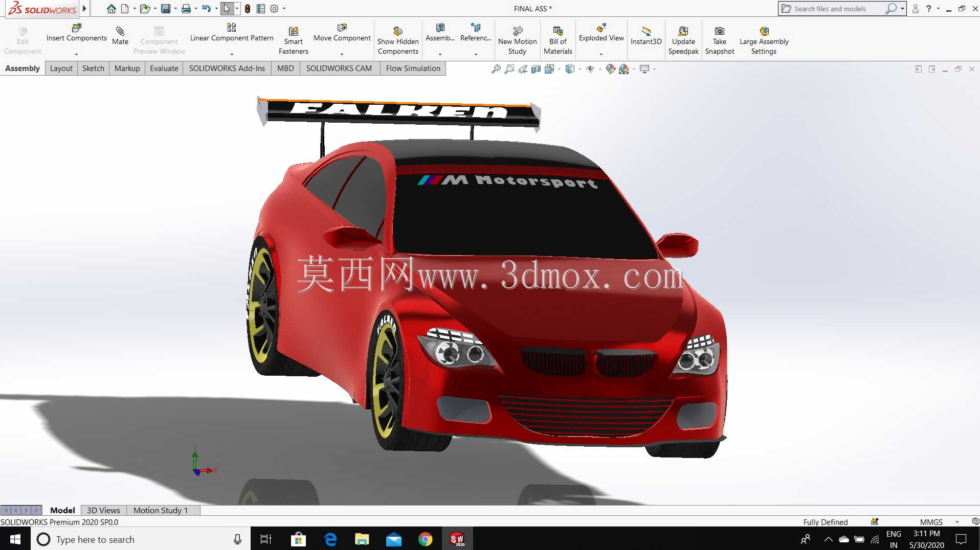Open SOLIDWORKS Add-Ins tab

(227, 68)
